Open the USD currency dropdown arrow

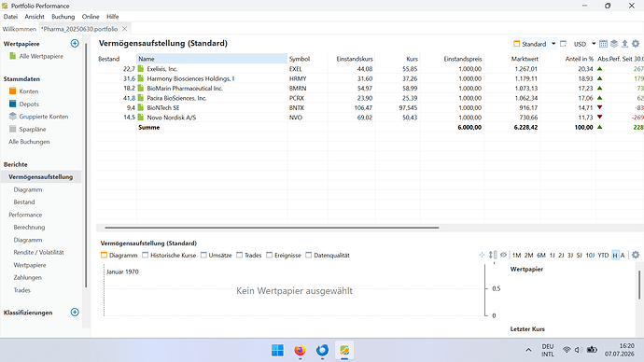point(594,44)
